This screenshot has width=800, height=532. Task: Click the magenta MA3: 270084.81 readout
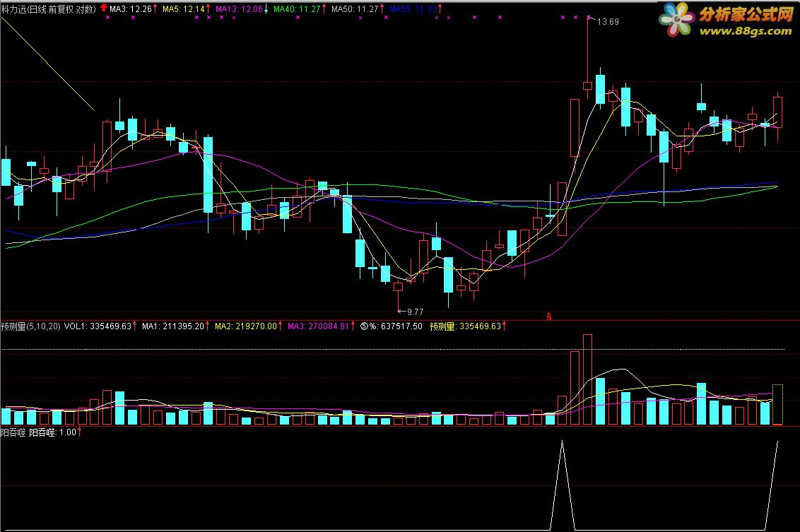[x=318, y=326]
